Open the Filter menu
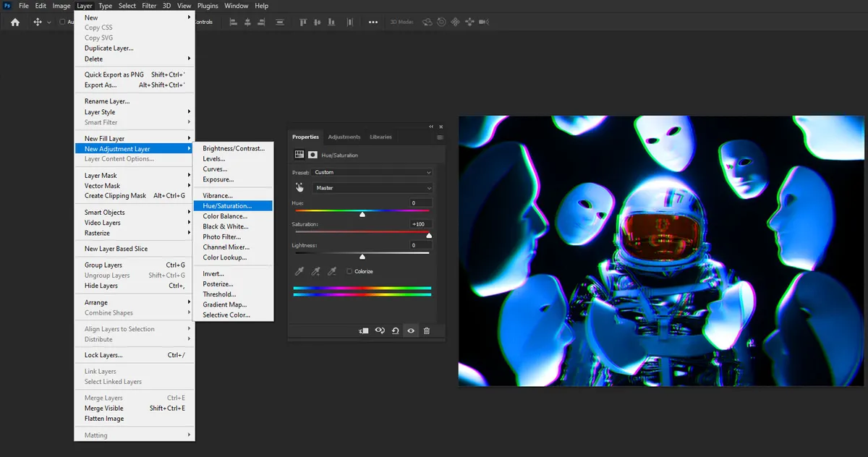 coord(149,6)
